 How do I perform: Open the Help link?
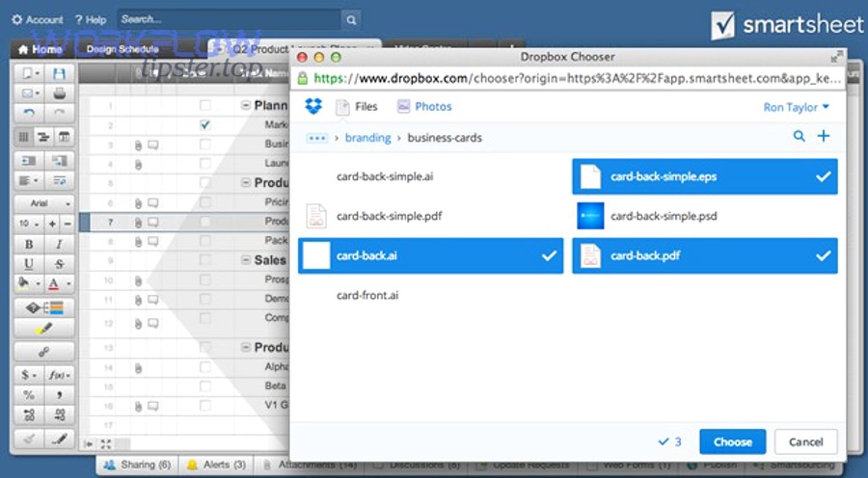point(91,20)
